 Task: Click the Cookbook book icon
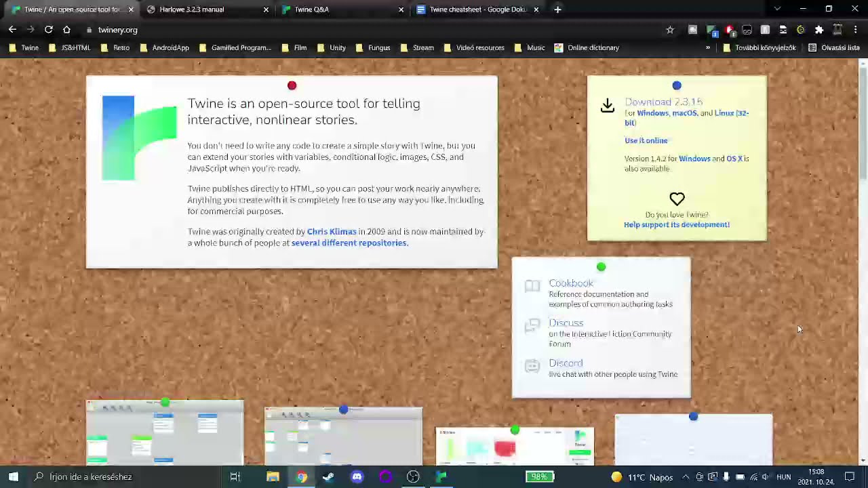[x=532, y=286]
